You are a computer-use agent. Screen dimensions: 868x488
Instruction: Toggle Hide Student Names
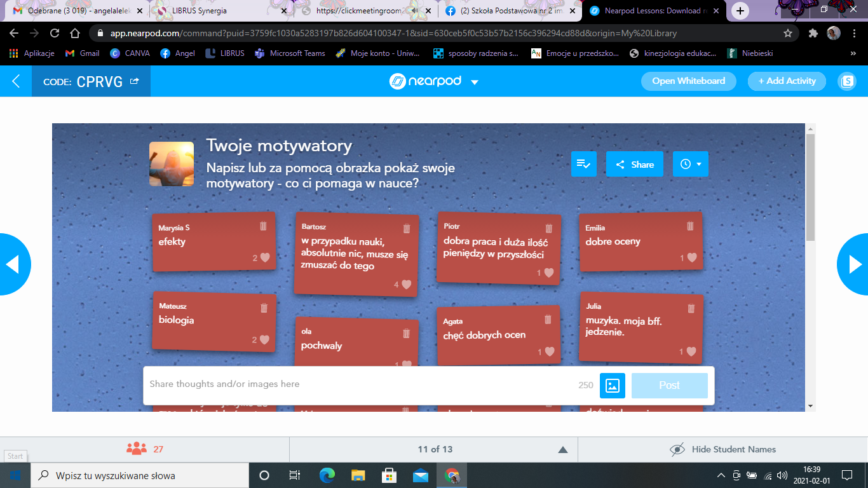722,449
